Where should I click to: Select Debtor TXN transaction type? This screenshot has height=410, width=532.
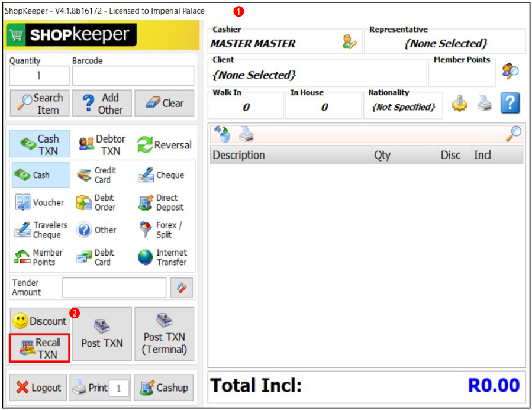point(102,144)
